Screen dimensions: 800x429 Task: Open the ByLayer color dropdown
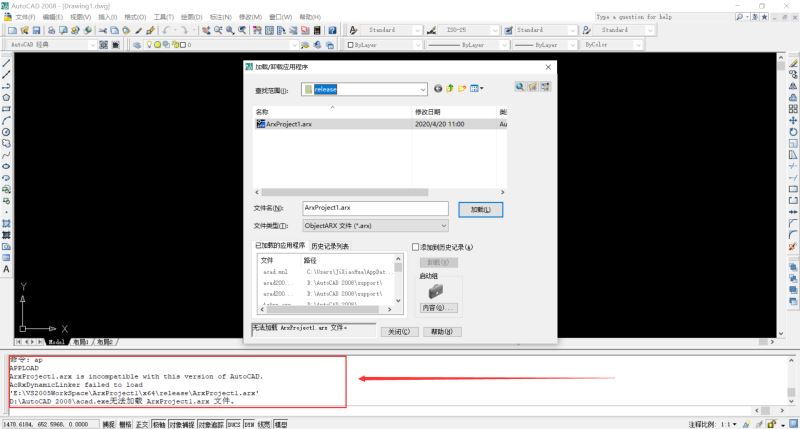(417, 45)
